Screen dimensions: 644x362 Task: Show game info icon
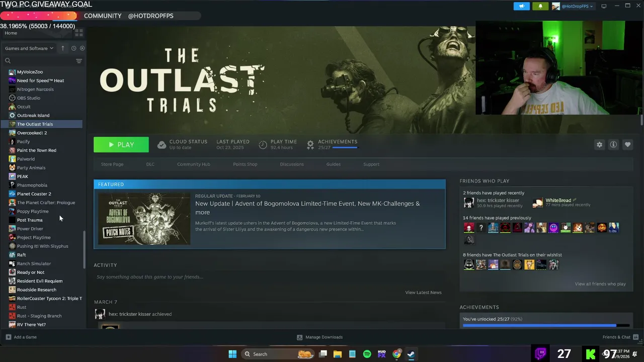click(613, 144)
